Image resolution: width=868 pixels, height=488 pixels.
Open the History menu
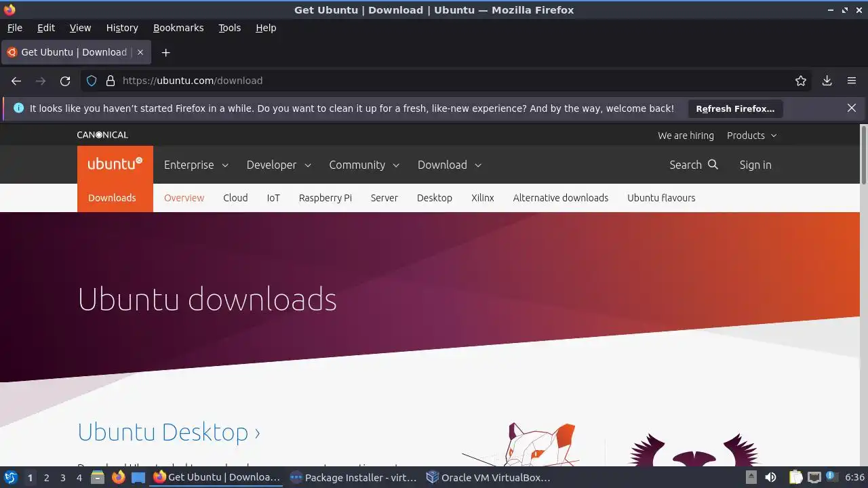point(122,28)
